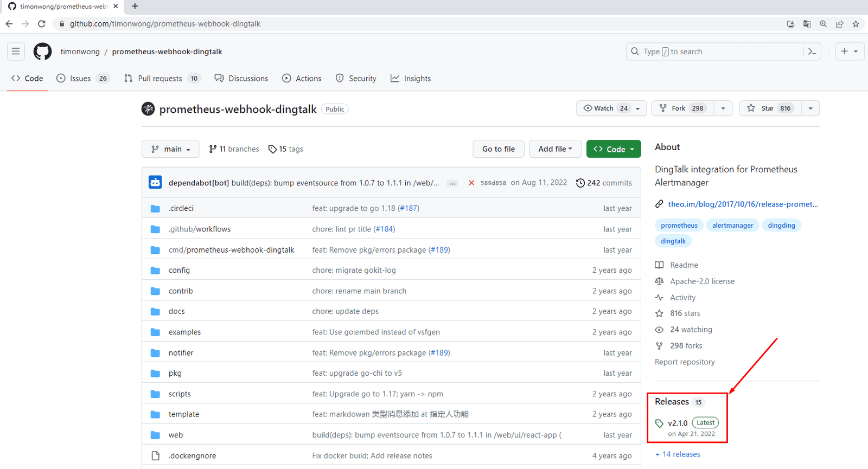The width and height of the screenshot is (868, 469).
Task: Open the Star lists dropdown arrow
Action: pyautogui.click(x=810, y=108)
